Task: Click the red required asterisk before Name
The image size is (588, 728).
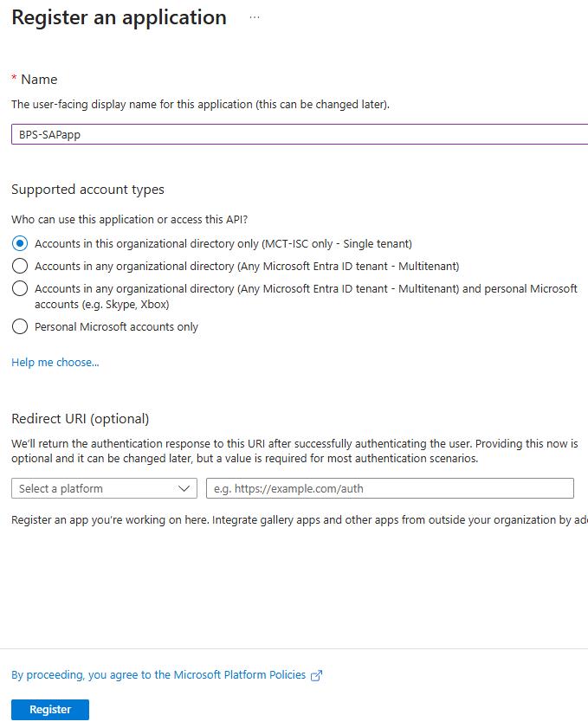Action: 14,79
